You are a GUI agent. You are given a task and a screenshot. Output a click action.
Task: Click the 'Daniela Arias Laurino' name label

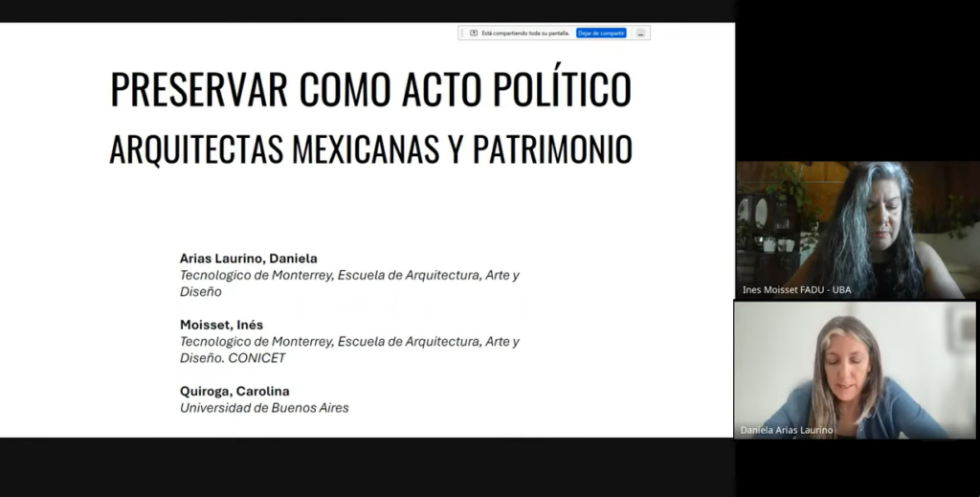click(787, 431)
